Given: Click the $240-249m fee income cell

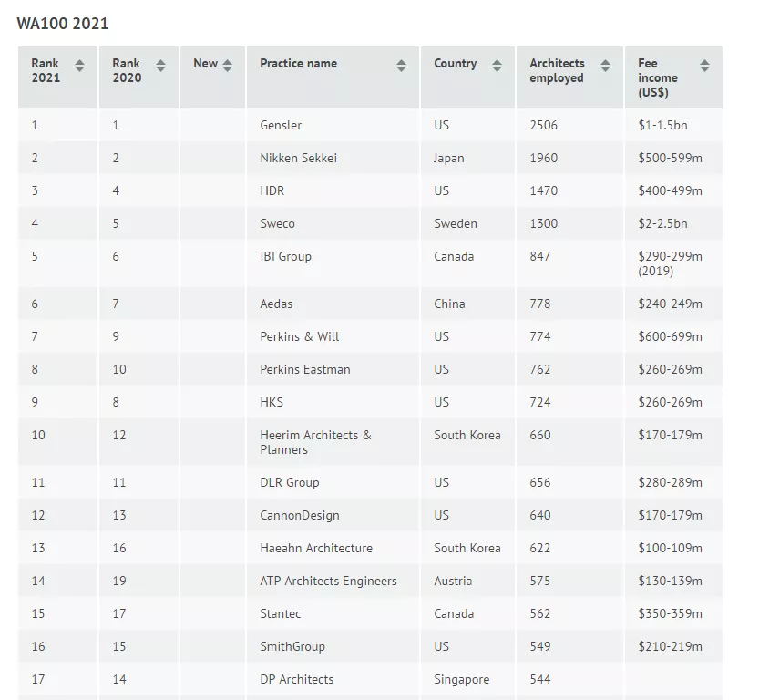Looking at the screenshot, I should [x=673, y=304].
